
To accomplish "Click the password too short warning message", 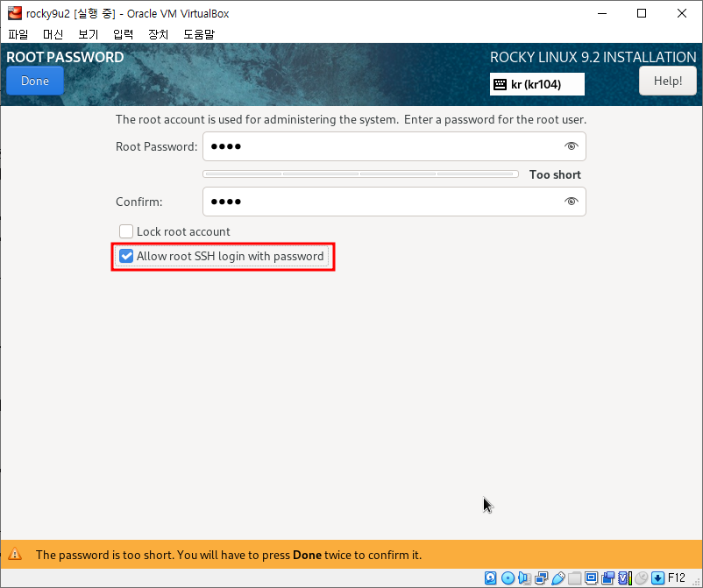I will [229, 555].
